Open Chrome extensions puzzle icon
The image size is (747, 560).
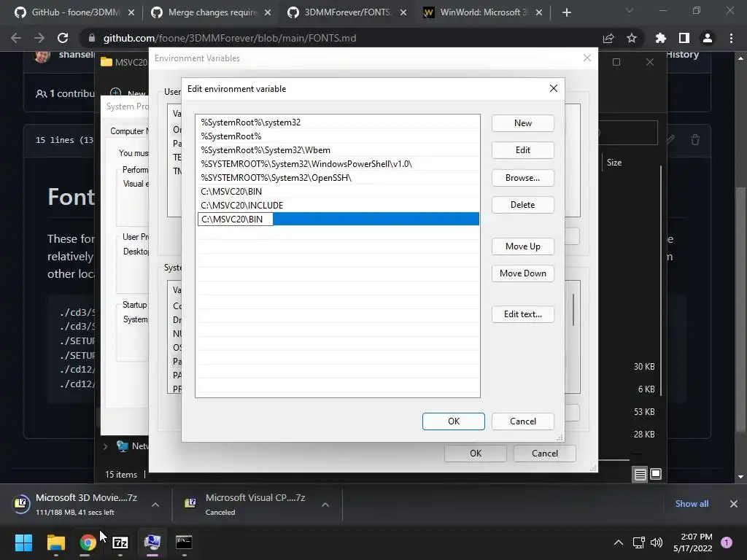coord(661,38)
